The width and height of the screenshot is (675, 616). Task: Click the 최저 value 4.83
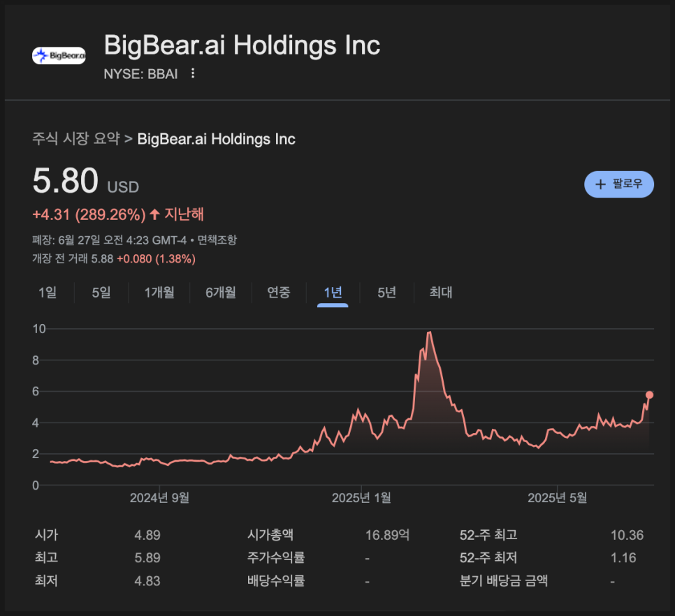[x=147, y=580]
